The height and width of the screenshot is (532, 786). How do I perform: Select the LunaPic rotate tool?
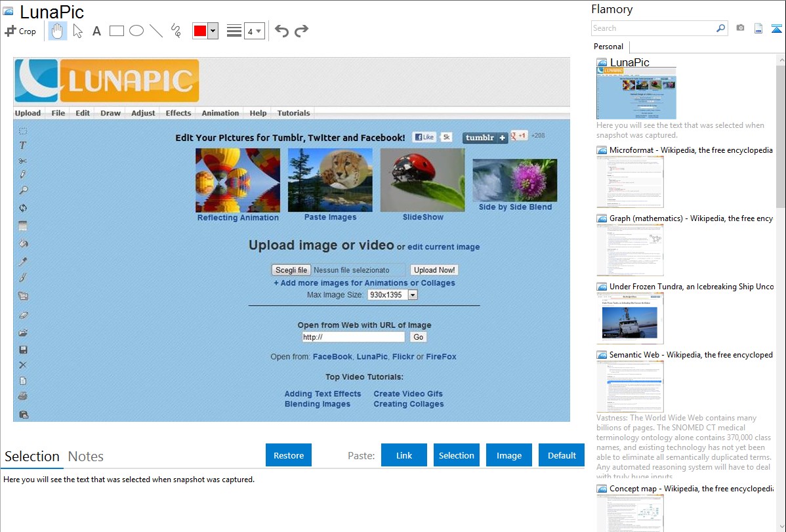(23, 208)
